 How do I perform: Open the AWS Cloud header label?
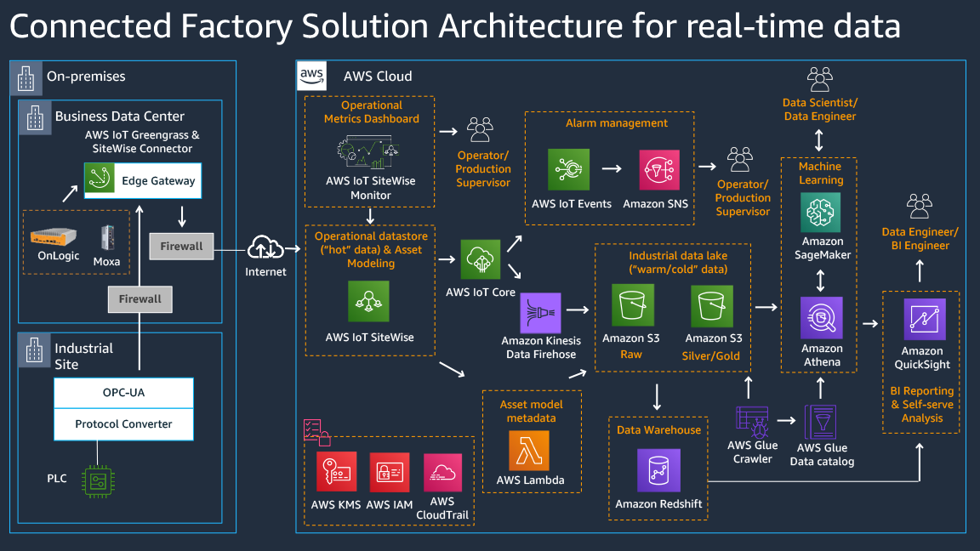click(376, 77)
